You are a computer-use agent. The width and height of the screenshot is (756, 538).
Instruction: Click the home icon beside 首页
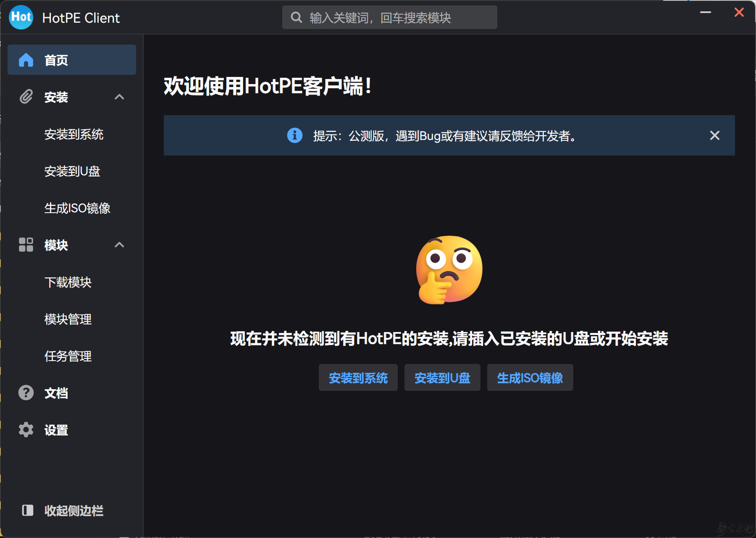point(26,60)
